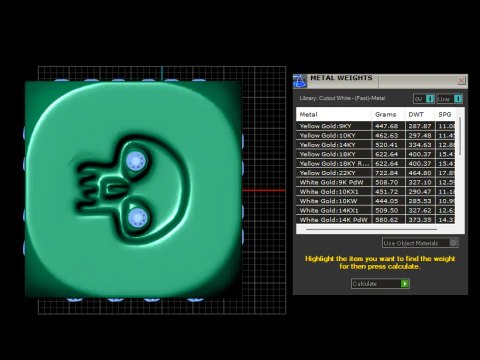The width and height of the screenshot is (480, 360).
Task: Click the Library: Cutout White label
Action: tap(342, 98)
